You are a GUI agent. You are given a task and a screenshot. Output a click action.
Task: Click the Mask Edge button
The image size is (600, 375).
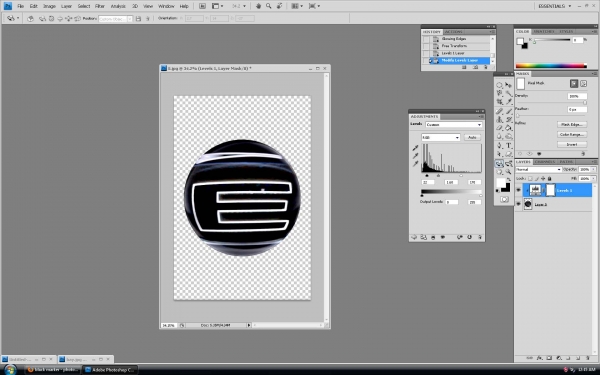[572, 125]
